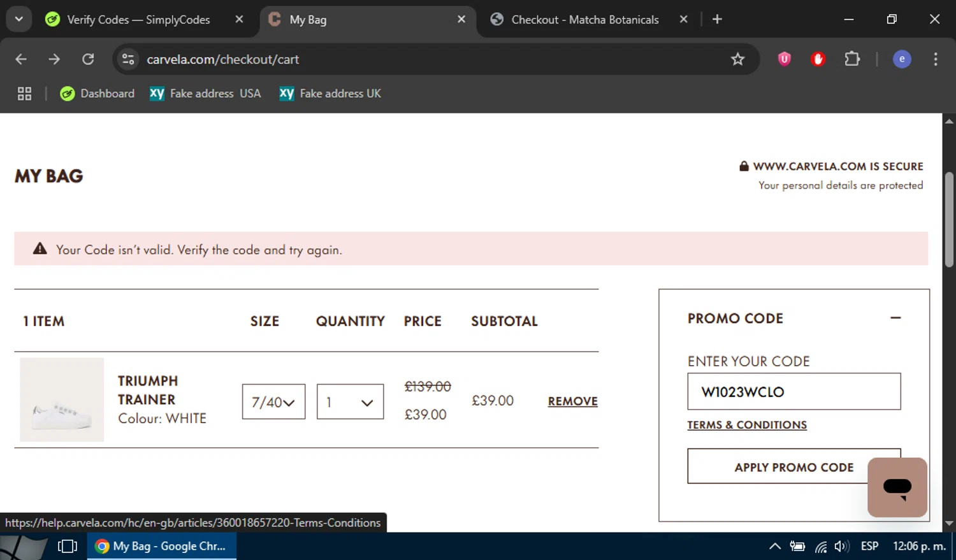Show hidden system tray icons
Image resolution: width=956 pixels, height=560 pixels.
[775, 547]
